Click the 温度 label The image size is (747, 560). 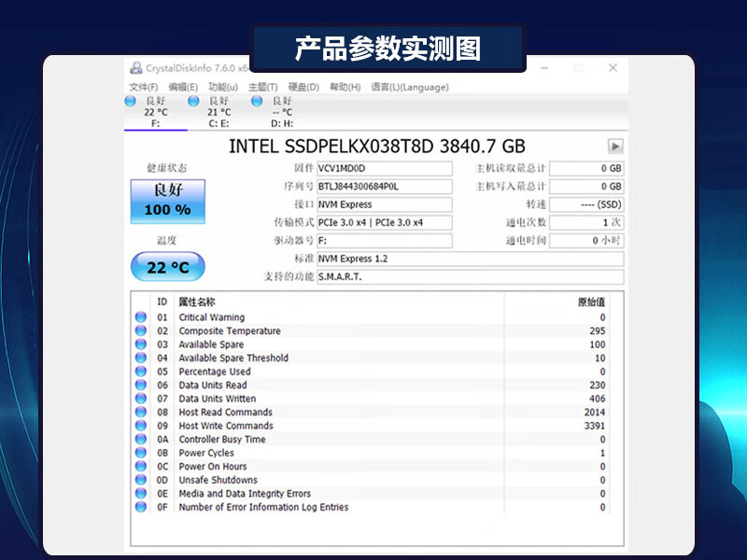pyautogui.click(x=167, y=240)
